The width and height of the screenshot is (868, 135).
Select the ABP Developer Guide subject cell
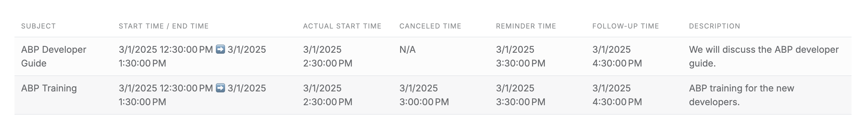pyautogui.click(x=54, y=56)
